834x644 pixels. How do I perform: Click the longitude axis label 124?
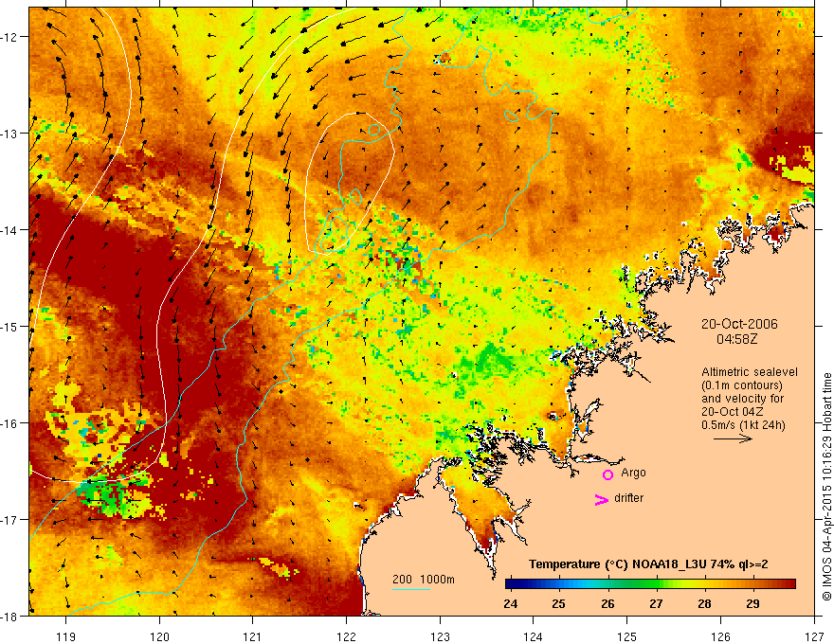click(x=534, y=636)
